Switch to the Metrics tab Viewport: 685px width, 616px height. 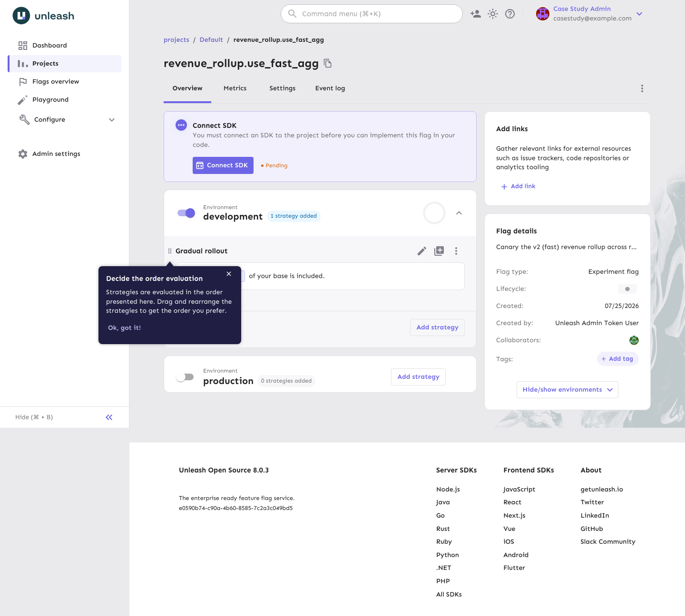point(235,88)
